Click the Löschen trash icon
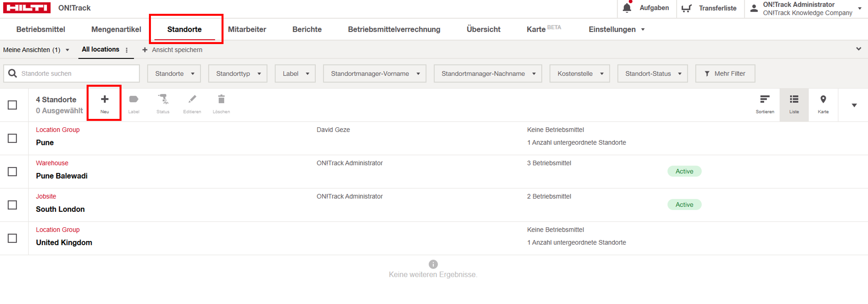868x304 pixels. pyautogui.click(x=221, y=99)
